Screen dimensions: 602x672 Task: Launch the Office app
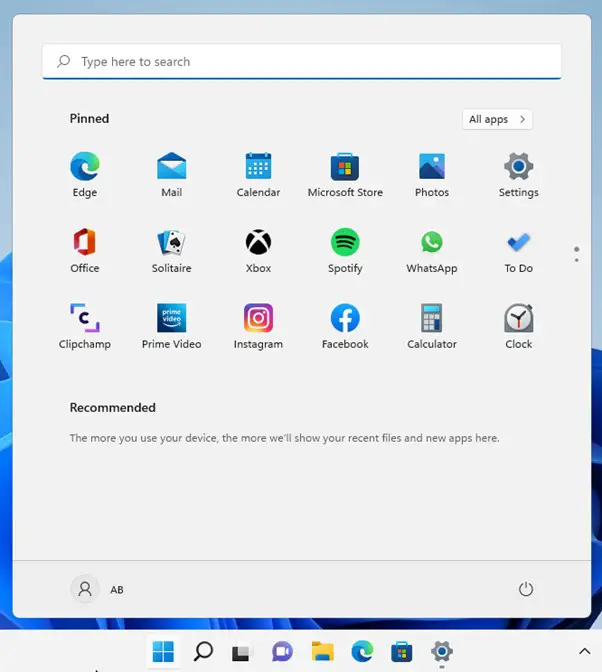coord(85,250)
